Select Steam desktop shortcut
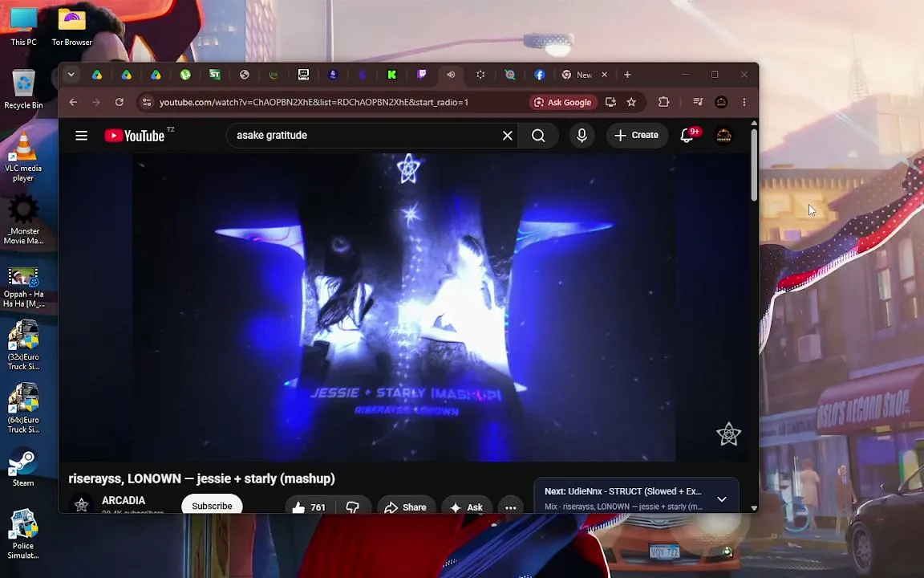924x578 pixels. pyautogui.click(x=23, y=467)
